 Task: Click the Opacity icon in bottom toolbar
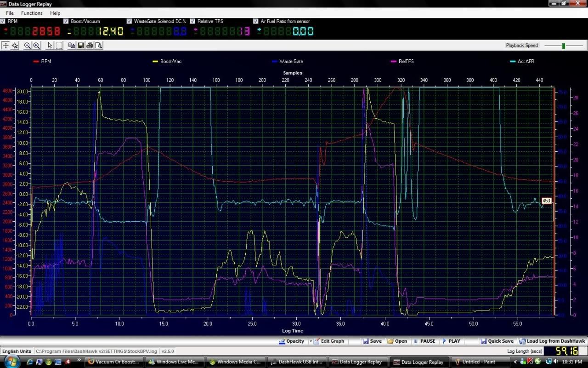[x=282, y=341]
